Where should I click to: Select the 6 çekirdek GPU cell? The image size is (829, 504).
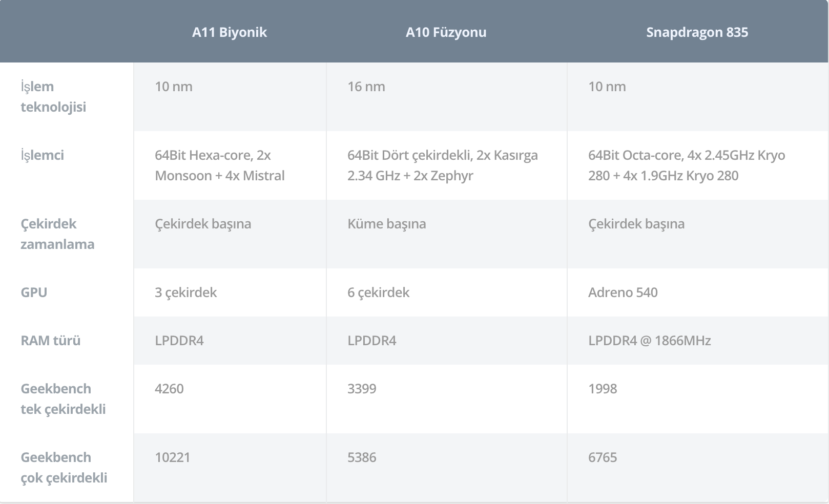(x=379, y=292)
